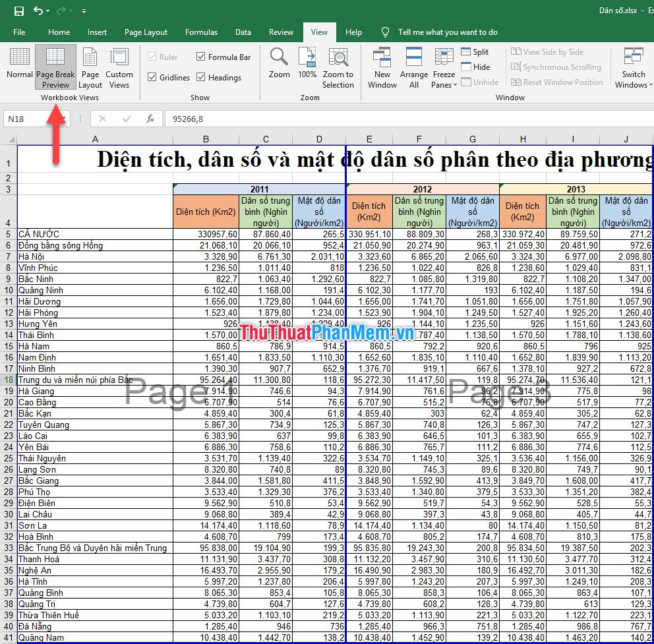This screenshot has height=644, width=654.
Task: Zoom to Selection
Action: pos(338,67)
